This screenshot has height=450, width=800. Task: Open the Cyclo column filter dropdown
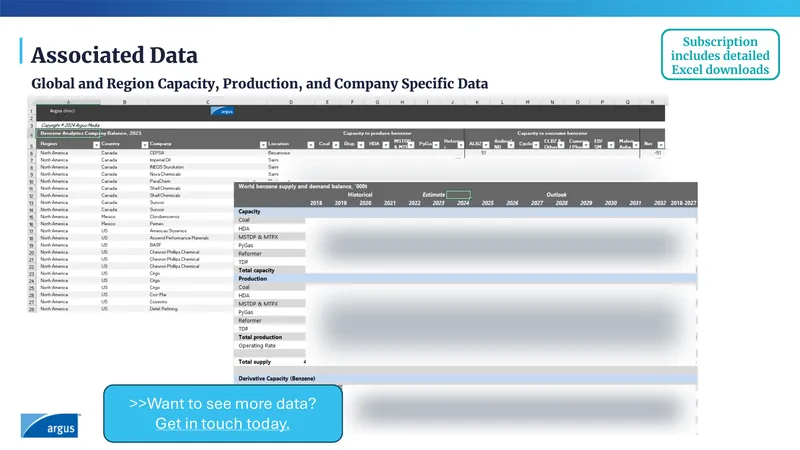(x=536, y=145)
